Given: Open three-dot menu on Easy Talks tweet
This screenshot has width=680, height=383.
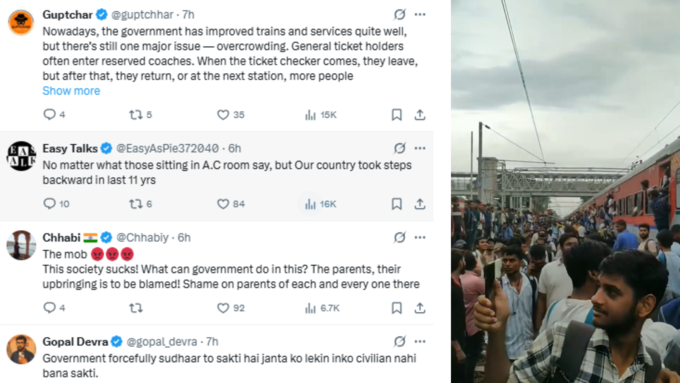Looking at the screenshot, I should click(420, 148).
